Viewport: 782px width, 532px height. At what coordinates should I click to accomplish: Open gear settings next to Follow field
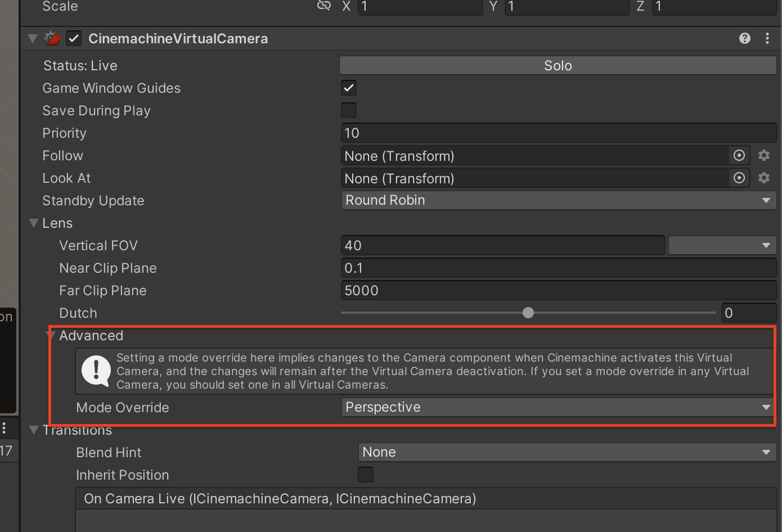(764, 155)
